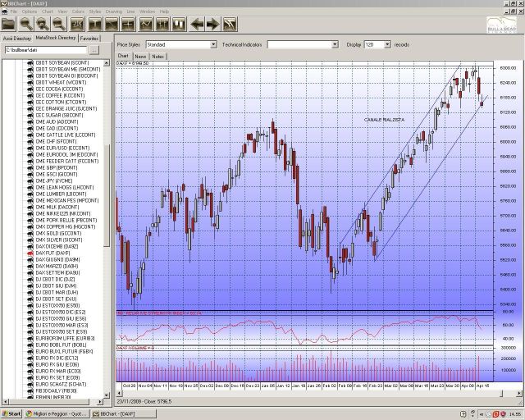
Task: Open the Help menu
Action: click(164, 11)
